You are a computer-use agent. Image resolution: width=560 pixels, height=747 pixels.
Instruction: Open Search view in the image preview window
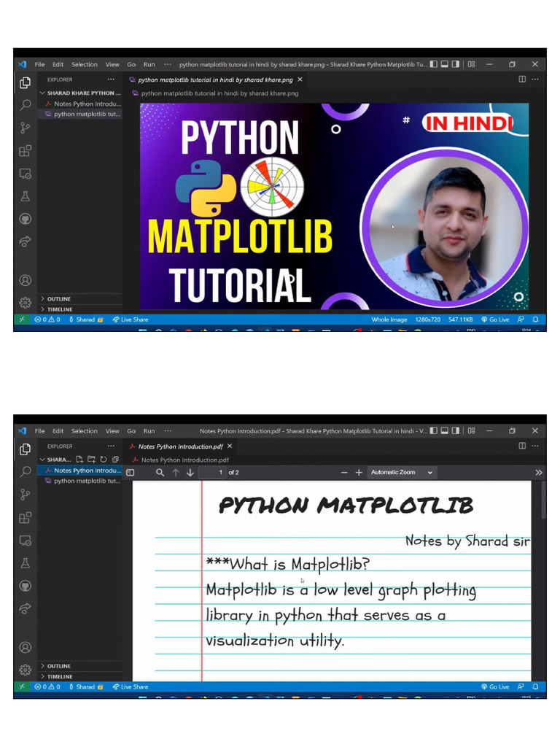(26, 105)
